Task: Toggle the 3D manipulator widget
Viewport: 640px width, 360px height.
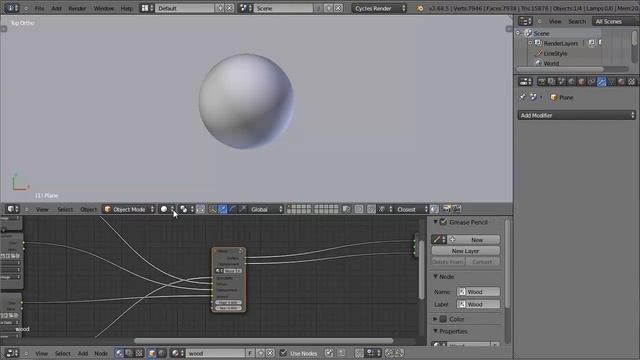Action: (212, 209)
